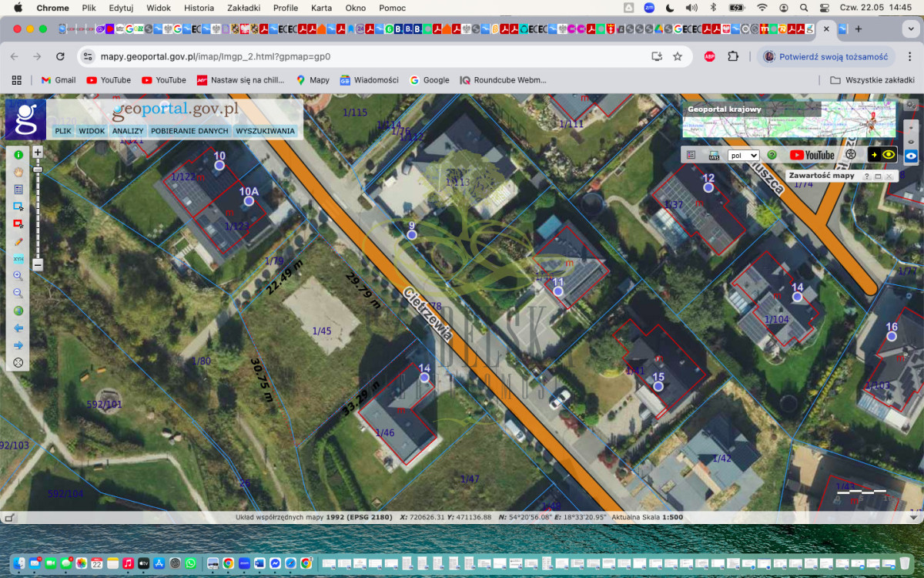Click the green info identify tool
The image size is (924, 578).
coord(18,155)
